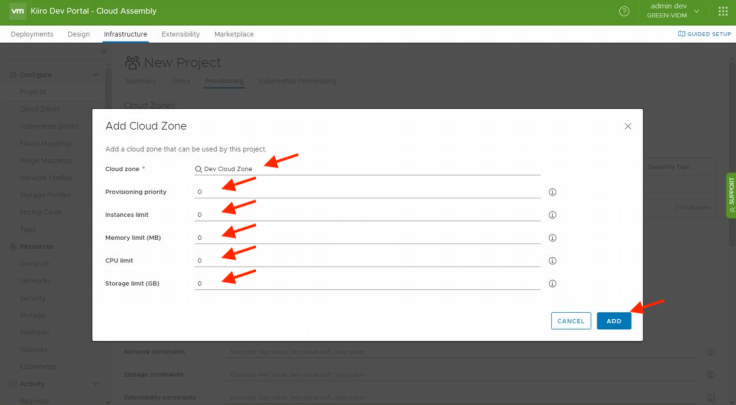Screen dimensions: 736x405
Task: Show info for Instances limit
Action: point(552,215)
